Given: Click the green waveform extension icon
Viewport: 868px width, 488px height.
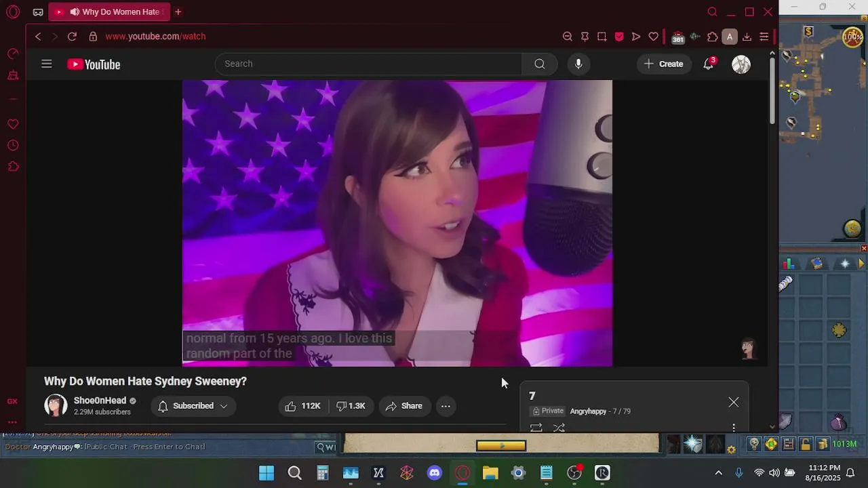Looking at the screenshot, I should [695, 37].
